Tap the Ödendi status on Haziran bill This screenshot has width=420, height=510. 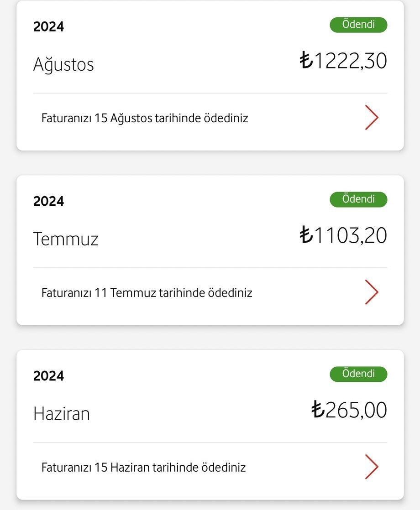pos(358,374)
